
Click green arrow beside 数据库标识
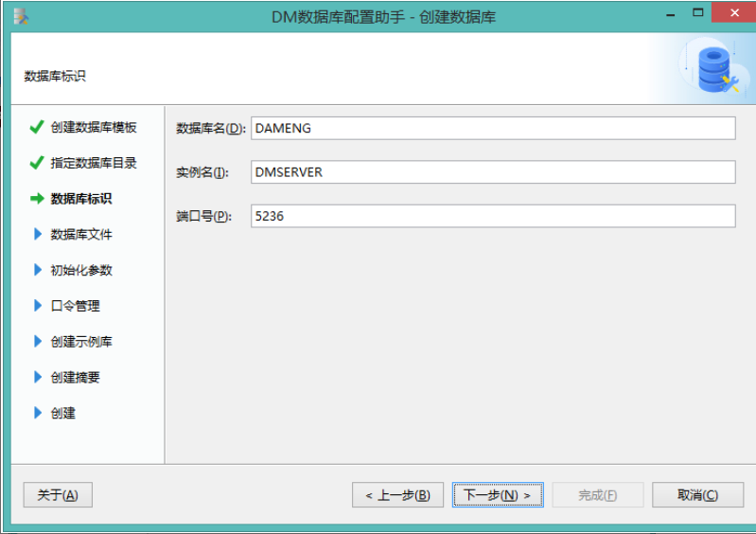pos(37,198)
